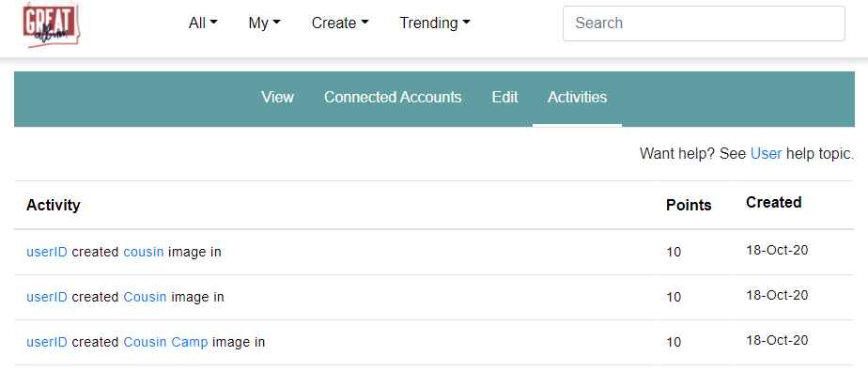Open the All dropdown menu
This screenshot has height=371, width=868.
[203, 23]
